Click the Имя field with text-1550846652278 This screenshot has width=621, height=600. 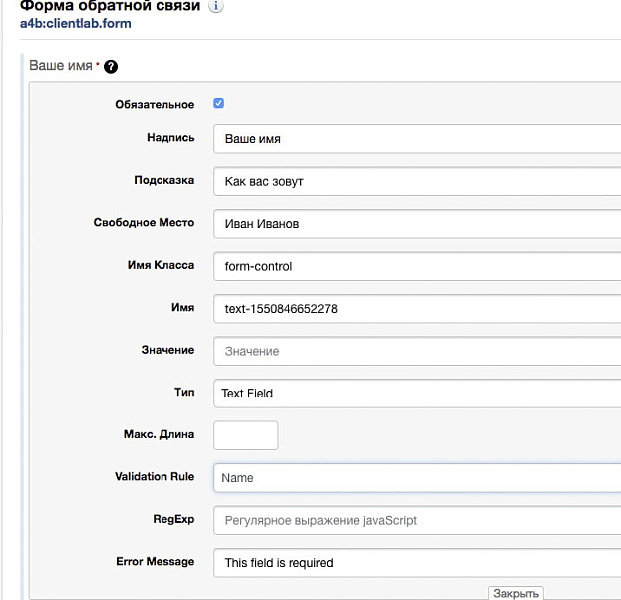pyautogui.click(x=416, y=309)
